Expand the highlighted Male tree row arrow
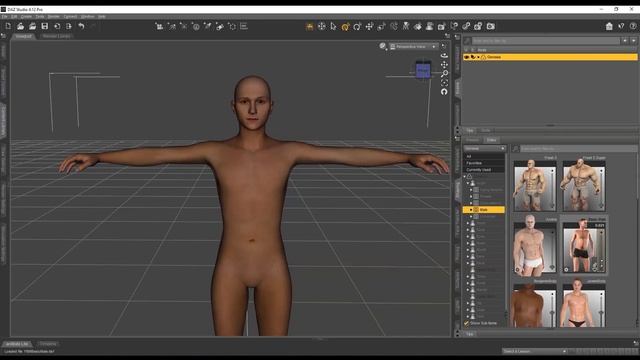This screenshot has width=640, height=360. (x=471, y=210)
